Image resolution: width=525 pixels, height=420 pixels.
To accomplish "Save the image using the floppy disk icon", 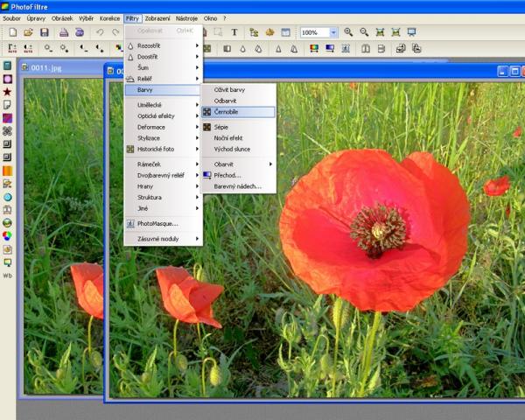I will coord(45,32).
